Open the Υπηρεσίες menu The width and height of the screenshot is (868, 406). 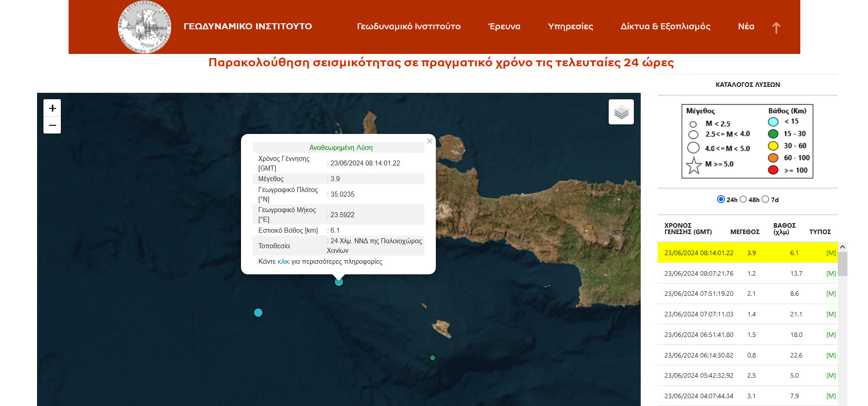(x=570, y=27)
